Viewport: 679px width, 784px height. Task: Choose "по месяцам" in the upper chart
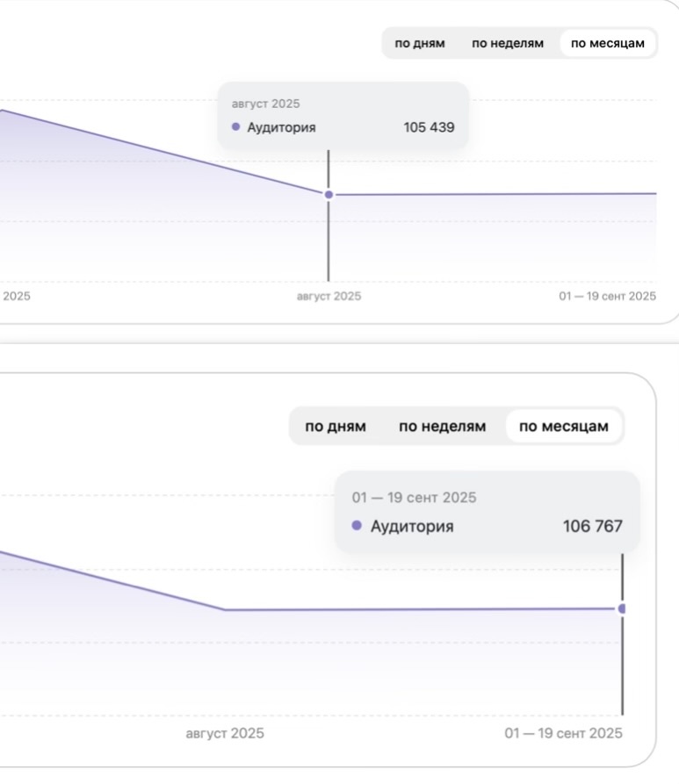[608, 43]
